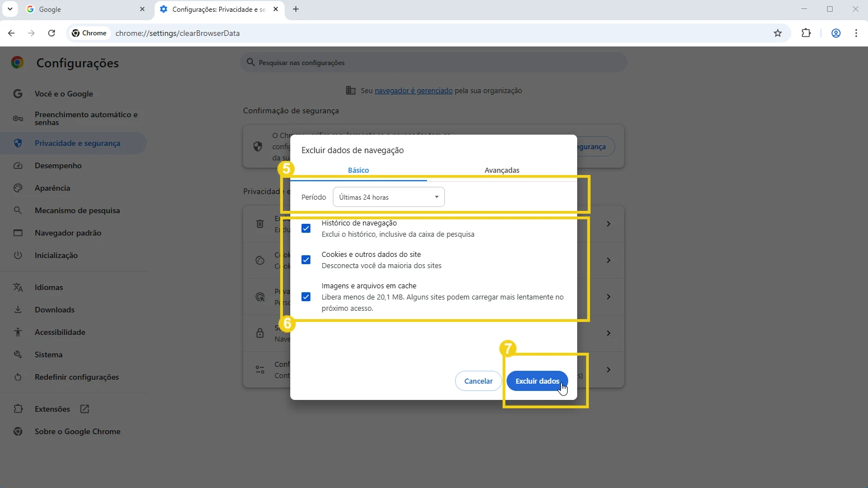Screen dimensions: 868x488
Task: Click the Pesquisar nas configurações search field
Action: point(434,62)
